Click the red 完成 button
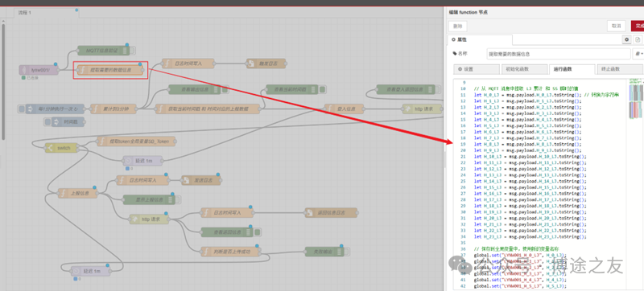644x291 pixels. coord(638,26)
